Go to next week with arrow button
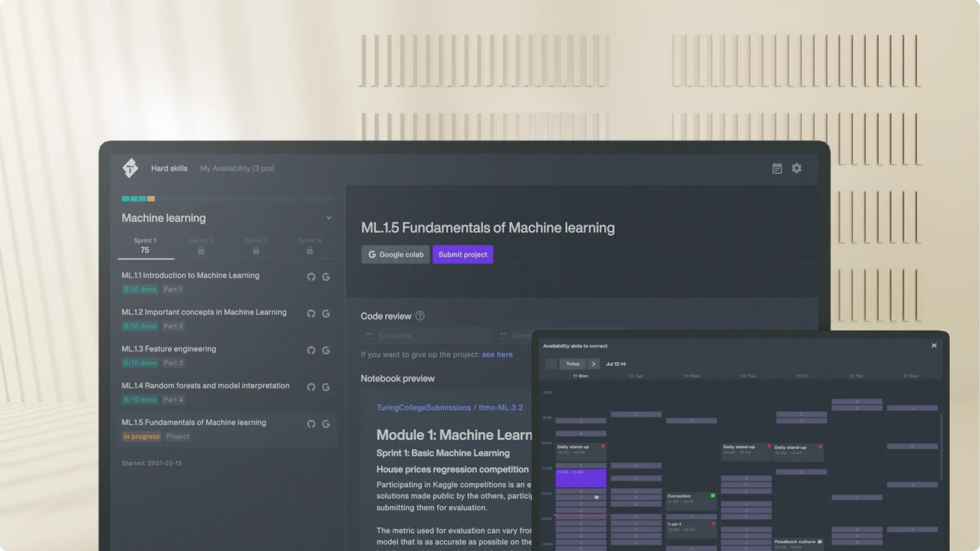The width and height of the screenshot is (980, 551). tap(593, 364)
